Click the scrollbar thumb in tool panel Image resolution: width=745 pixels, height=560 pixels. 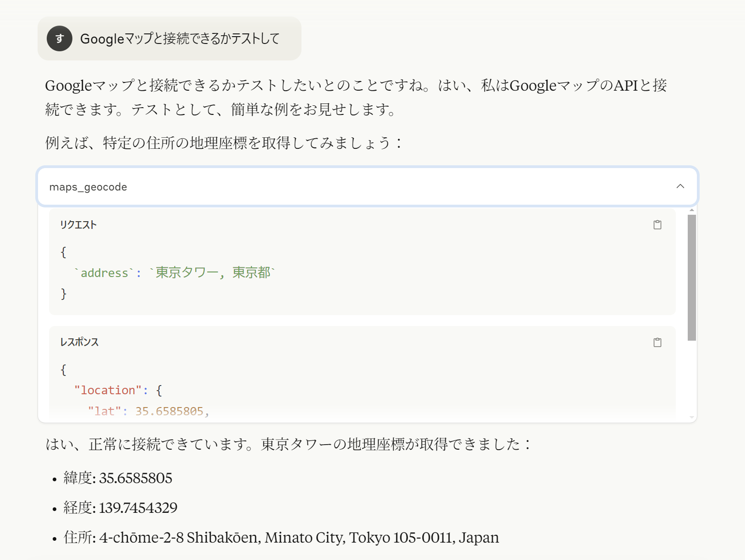(692, 277)
